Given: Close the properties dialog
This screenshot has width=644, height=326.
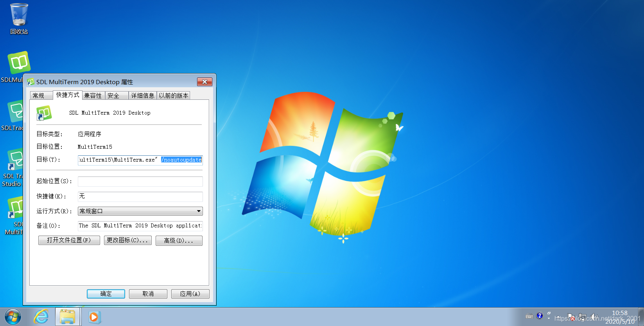Looking at the screenshot, I should [205, 82].
